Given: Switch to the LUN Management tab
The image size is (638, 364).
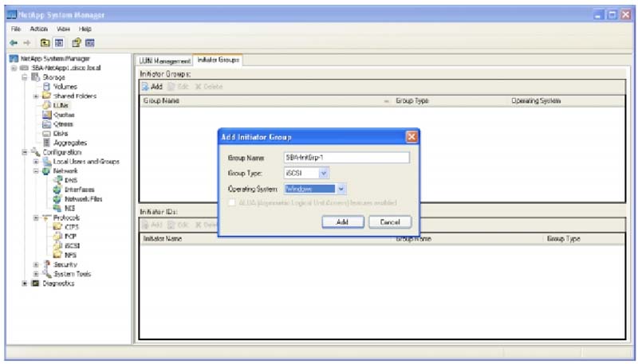Looking at the screenshot, I should 165,61.
